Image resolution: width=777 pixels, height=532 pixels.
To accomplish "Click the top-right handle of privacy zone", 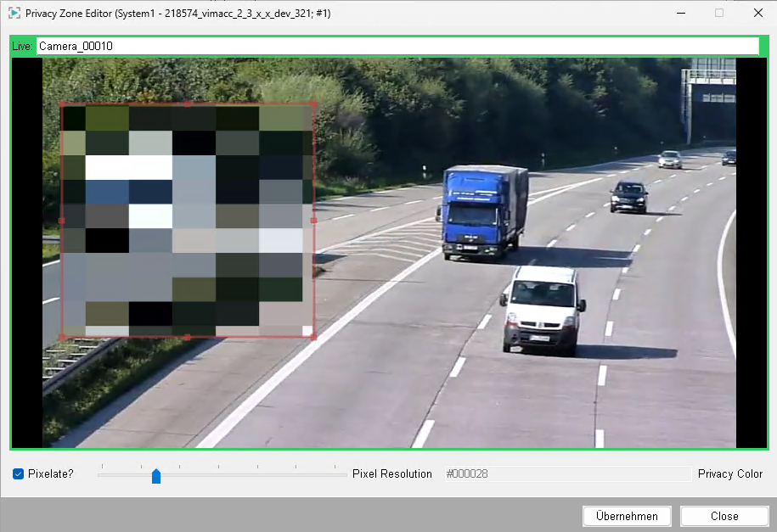I will click(x=313, y=104).
